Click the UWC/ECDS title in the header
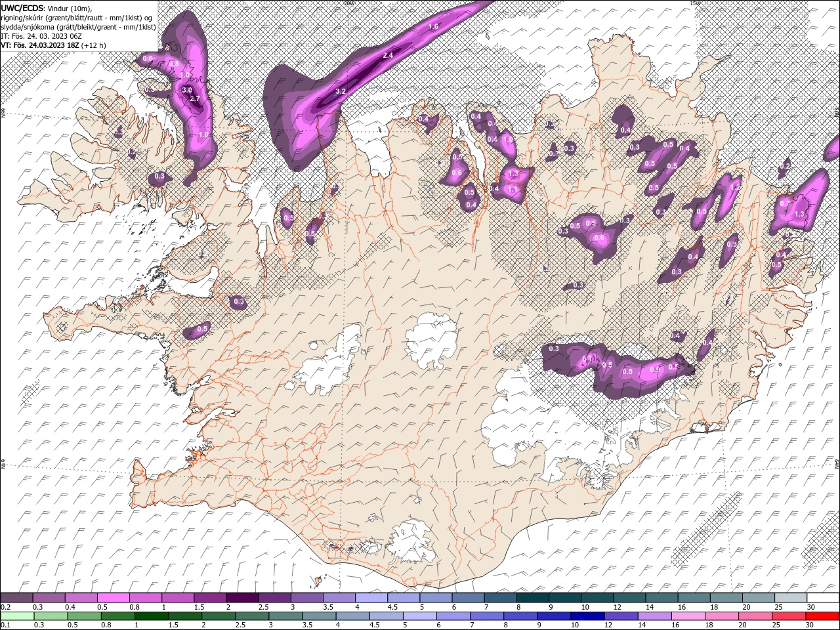The image size is (840, 630). 23,8
